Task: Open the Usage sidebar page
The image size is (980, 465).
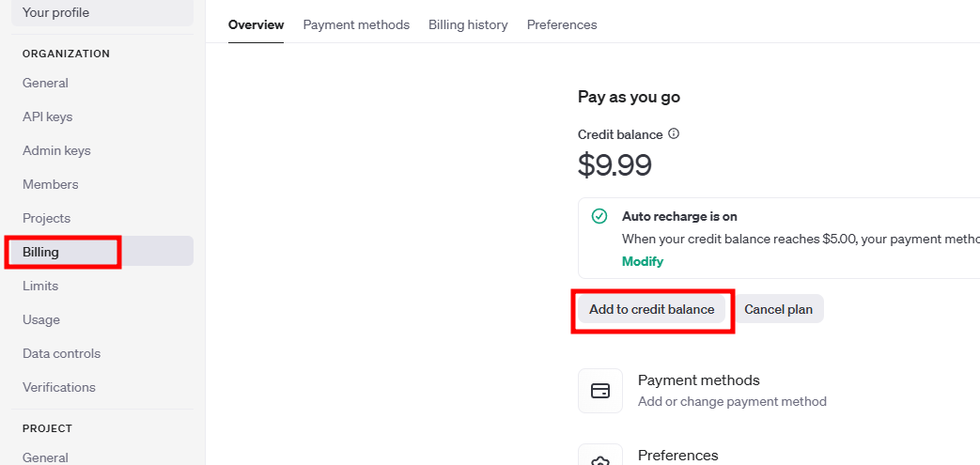Action: (x=41, y=319)
